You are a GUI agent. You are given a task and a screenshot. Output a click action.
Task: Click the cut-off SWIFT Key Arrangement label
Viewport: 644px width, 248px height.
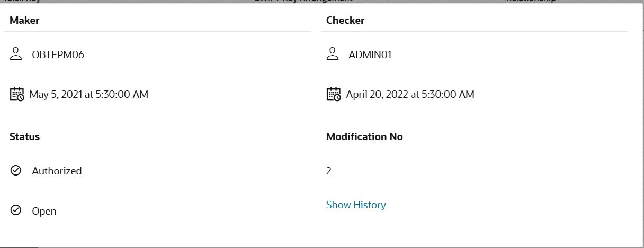click(x=303, y=2)
